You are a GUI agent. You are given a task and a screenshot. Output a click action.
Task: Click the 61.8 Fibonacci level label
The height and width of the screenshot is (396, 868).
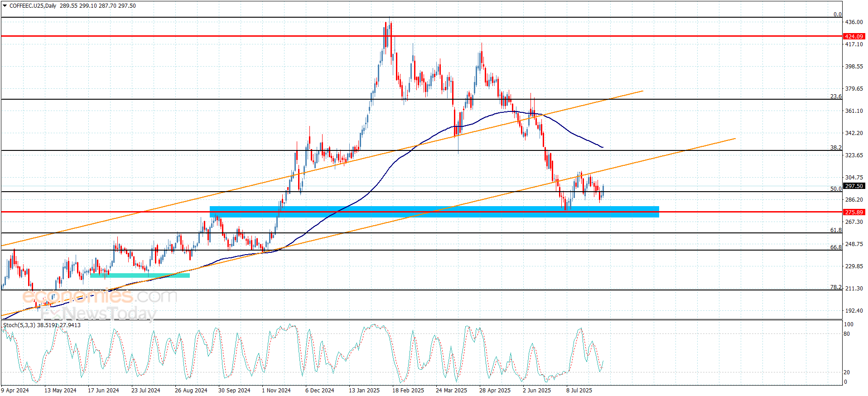pyautogui.click(x=836, y=230)
